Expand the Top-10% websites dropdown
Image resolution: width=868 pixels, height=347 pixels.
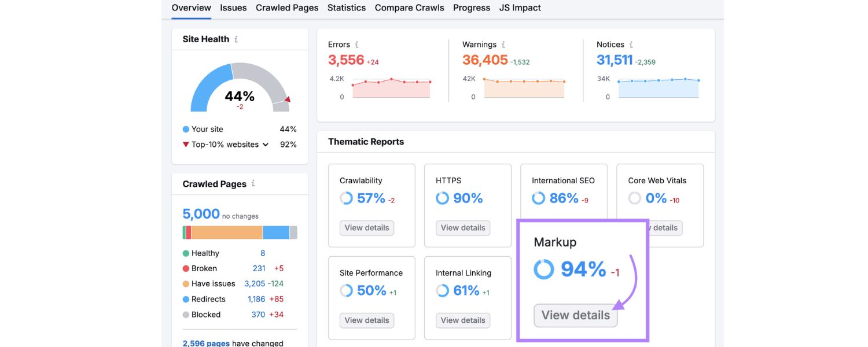pyautogui.click(x=266, y=144)
